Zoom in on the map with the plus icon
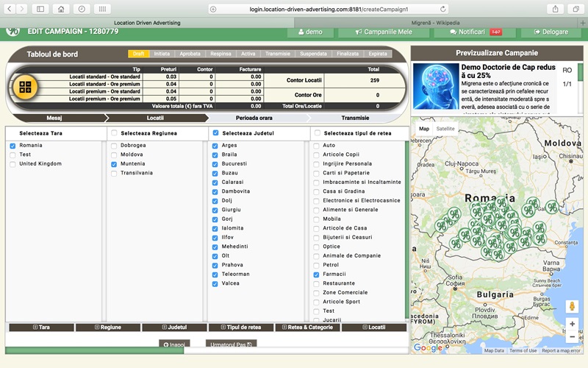 click(x=573, y=324)
